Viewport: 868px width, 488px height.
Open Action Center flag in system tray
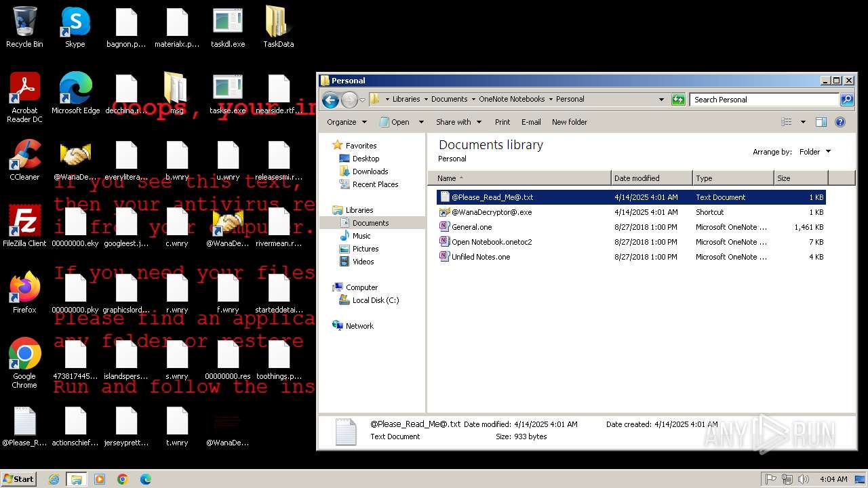click(770, 479)
